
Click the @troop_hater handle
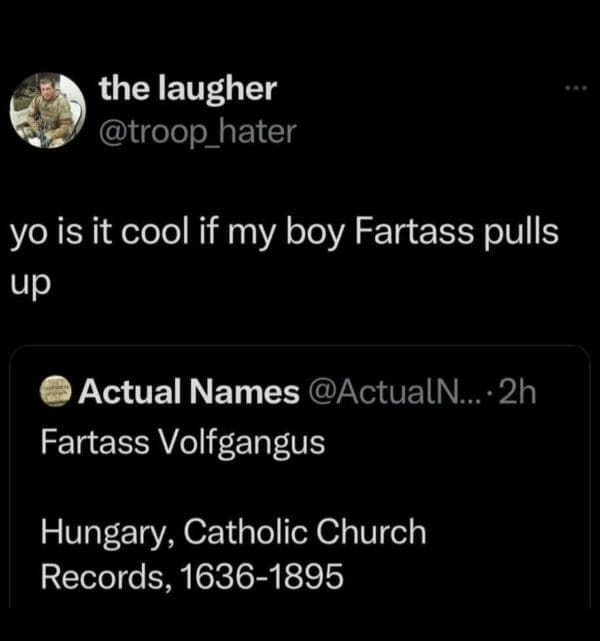pyautogui.click(x=196, y=130)
